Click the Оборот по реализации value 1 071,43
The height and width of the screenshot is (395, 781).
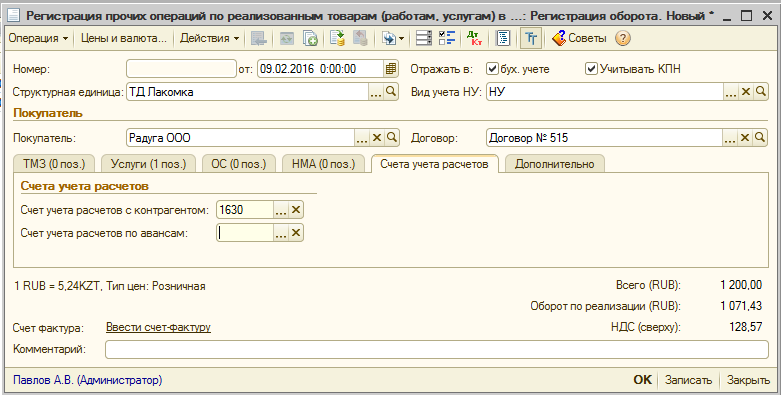(741, 306)
